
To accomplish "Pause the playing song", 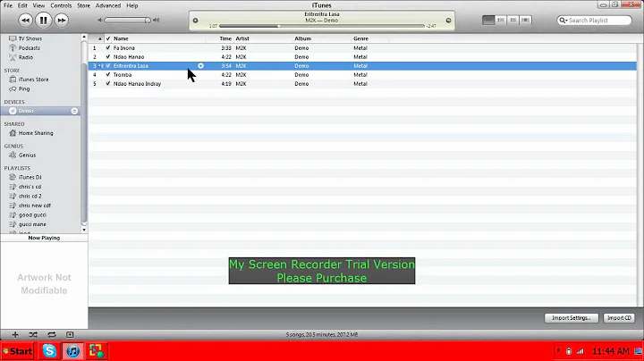I will click(43, 20).
